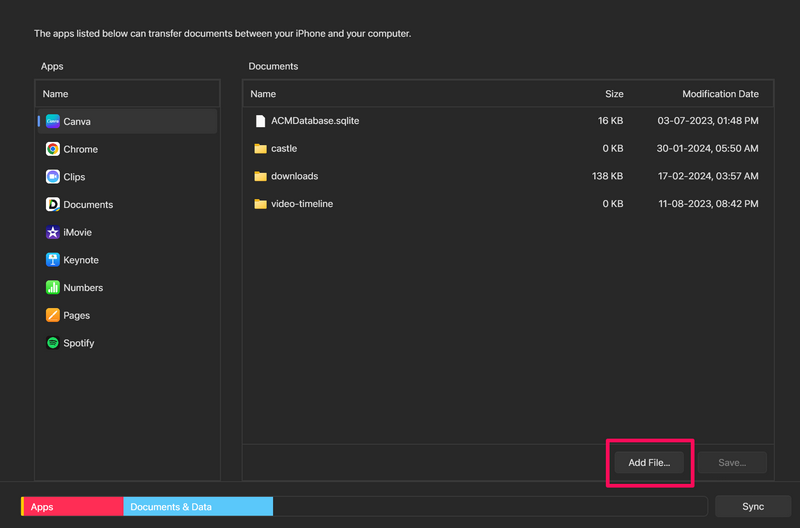Choose the Documents app icon

pos(53,204)
